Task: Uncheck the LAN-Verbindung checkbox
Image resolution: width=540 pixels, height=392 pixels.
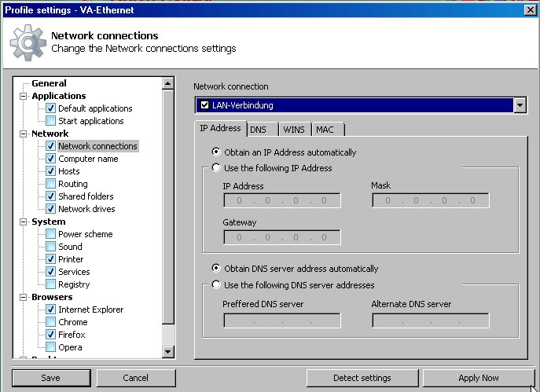Action: tap(204, 105)
